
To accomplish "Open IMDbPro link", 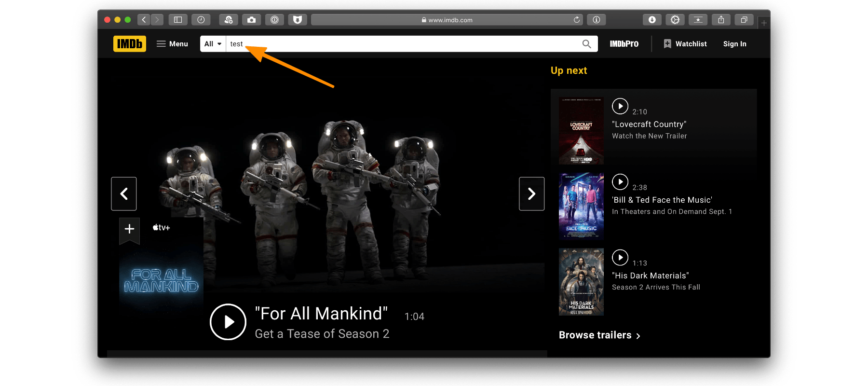I will click(x=624, y=44).
